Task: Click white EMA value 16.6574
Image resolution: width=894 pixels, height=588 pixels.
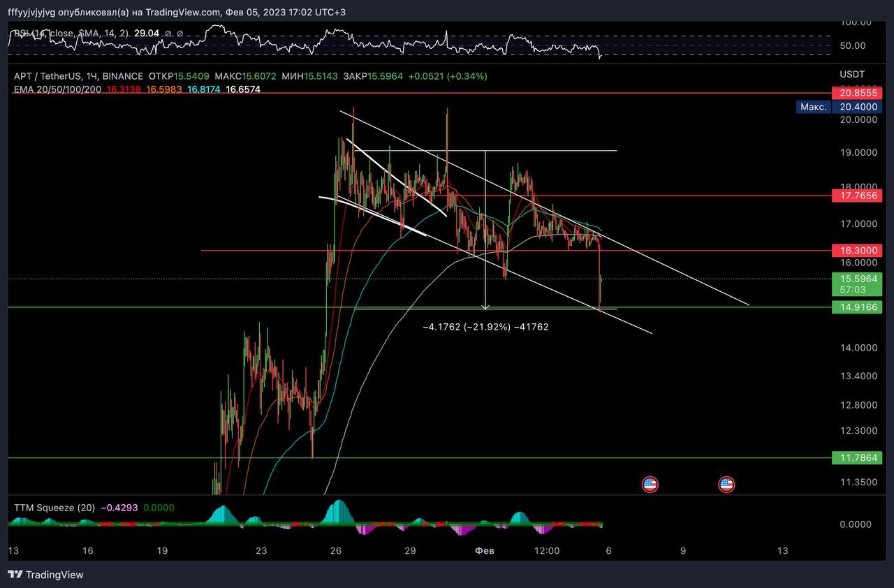Action: tap(243, 89)
